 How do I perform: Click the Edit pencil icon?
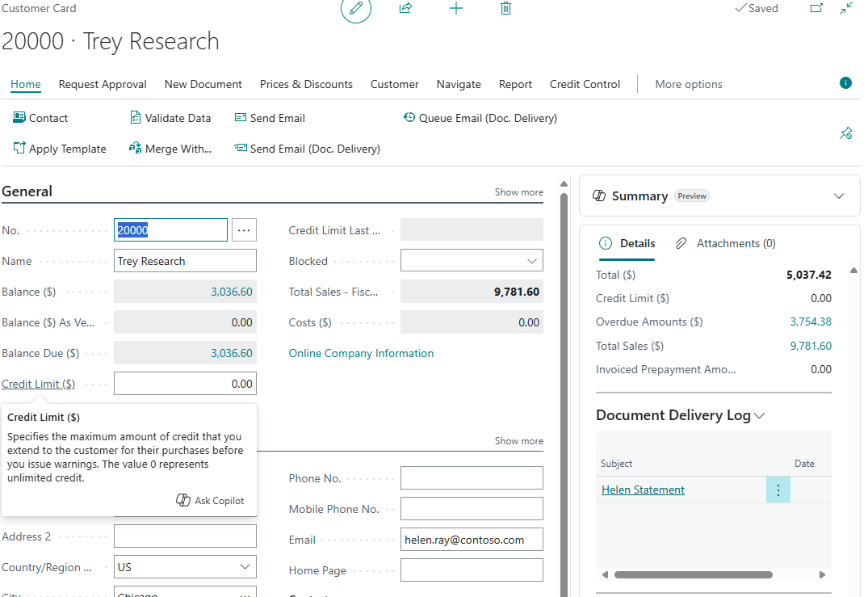tap(355, 9)
